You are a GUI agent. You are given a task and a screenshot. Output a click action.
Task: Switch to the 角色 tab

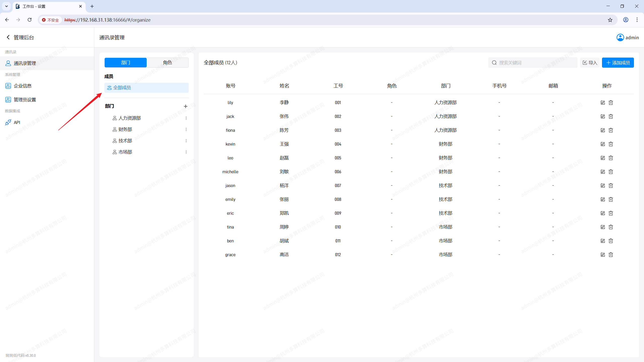167,63
